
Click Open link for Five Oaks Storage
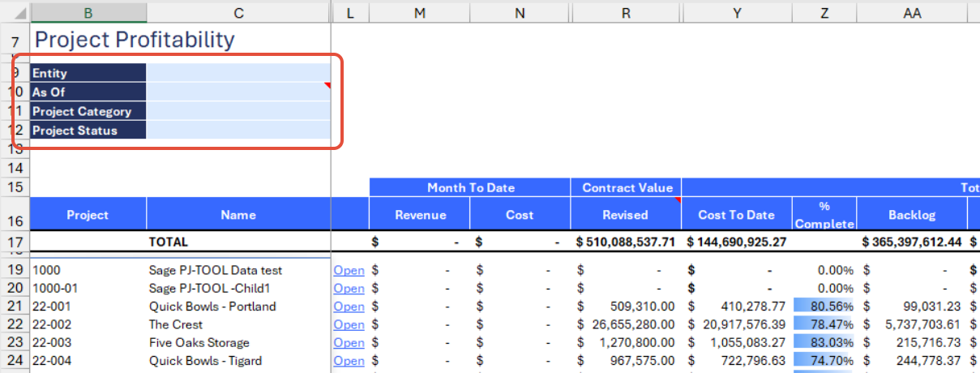(349, 343)
